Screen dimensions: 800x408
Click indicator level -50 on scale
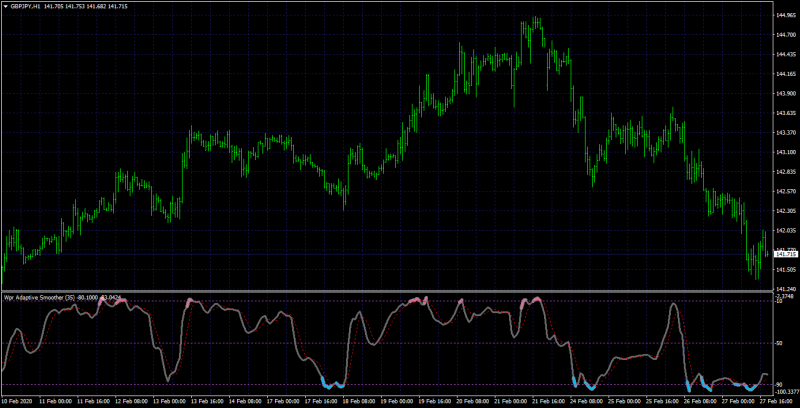coord(779,343)
